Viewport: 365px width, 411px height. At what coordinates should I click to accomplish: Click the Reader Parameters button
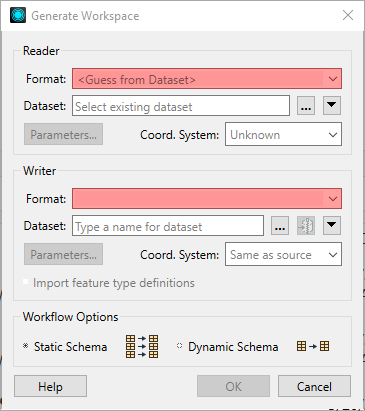pos(63,134)
